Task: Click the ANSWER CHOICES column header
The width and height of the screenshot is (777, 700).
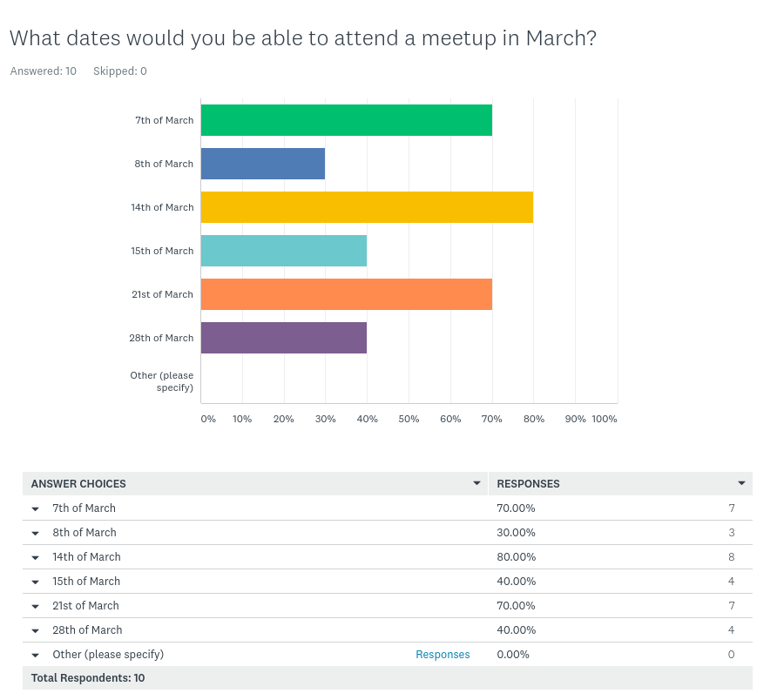Action: [x=78, y=483]
